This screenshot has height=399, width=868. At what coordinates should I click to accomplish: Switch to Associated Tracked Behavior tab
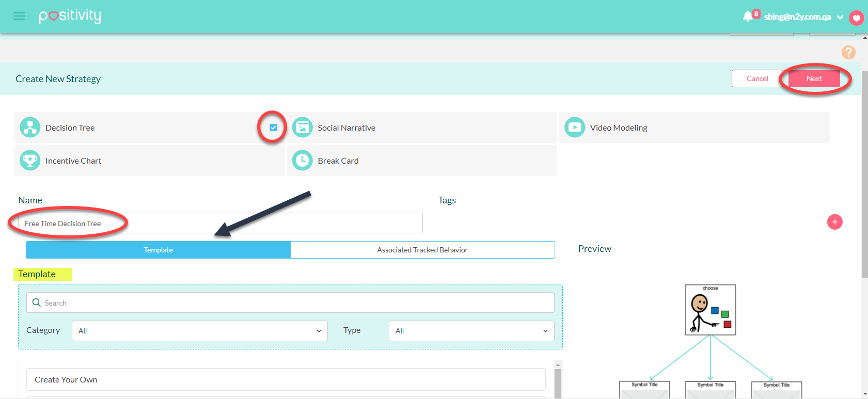click(x=422, y=250)
